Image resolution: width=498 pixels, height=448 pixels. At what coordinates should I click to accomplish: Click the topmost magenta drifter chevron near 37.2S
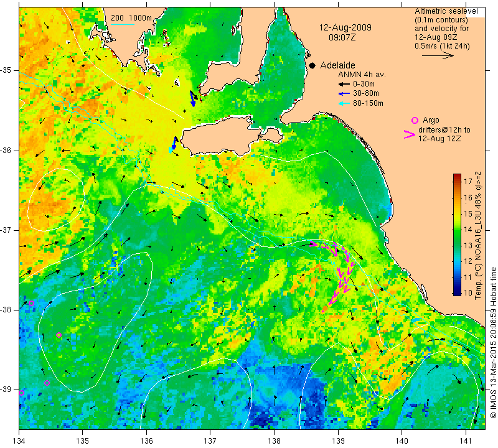tap(313, 244)
